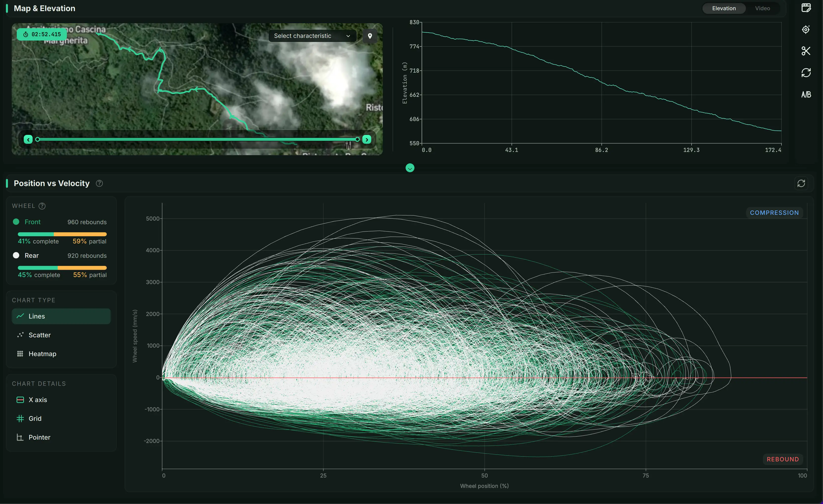Step map timeline forward with right arrow
This screenshot has width=823, height=504.
click(x=367, y=140)
